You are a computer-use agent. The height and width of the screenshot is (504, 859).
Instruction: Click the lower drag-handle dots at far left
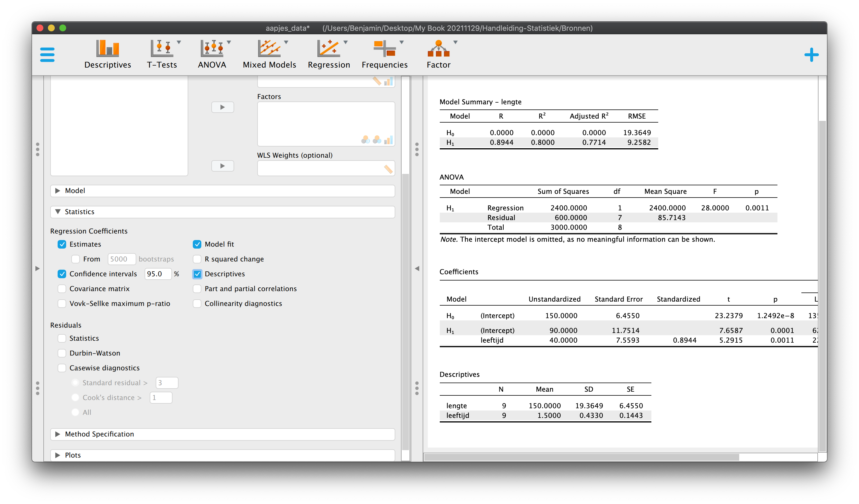[37, 388]
